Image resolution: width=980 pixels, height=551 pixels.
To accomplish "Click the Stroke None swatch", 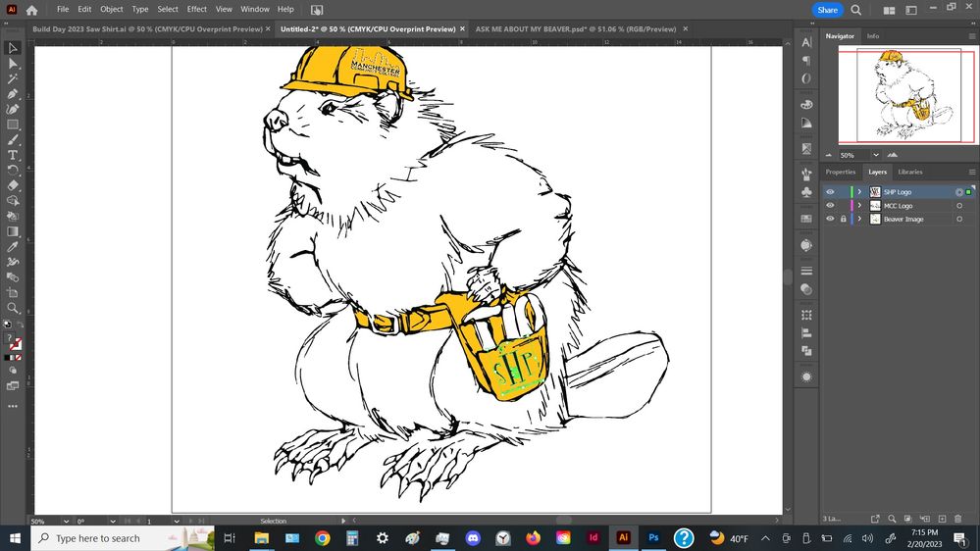I will 17,344.
